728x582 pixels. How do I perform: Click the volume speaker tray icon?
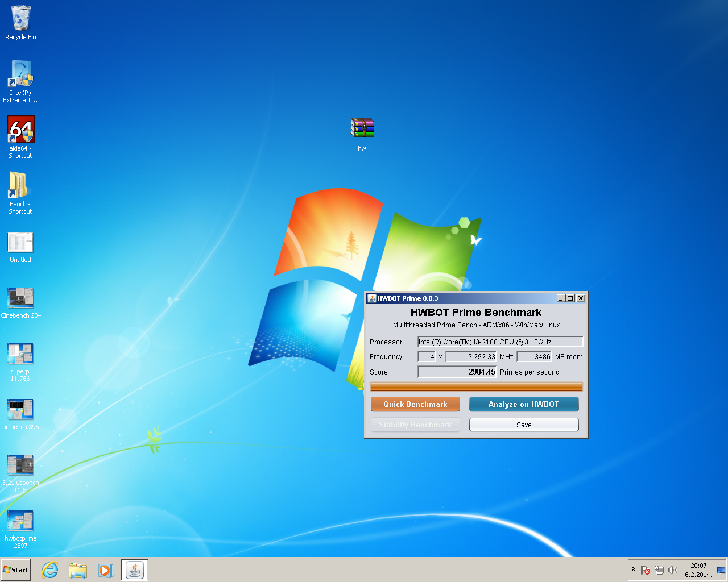pos(673,570)
